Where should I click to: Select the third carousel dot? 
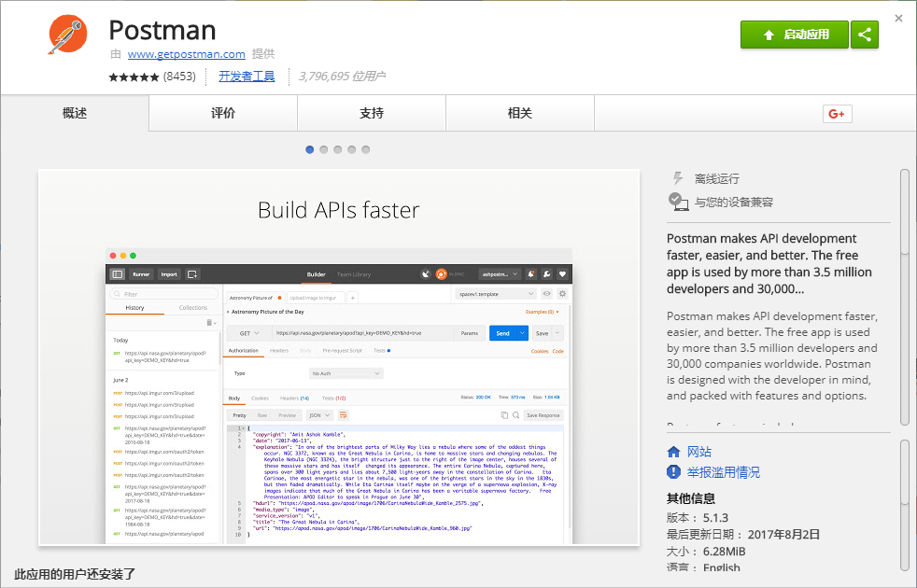tap(338, 149)
